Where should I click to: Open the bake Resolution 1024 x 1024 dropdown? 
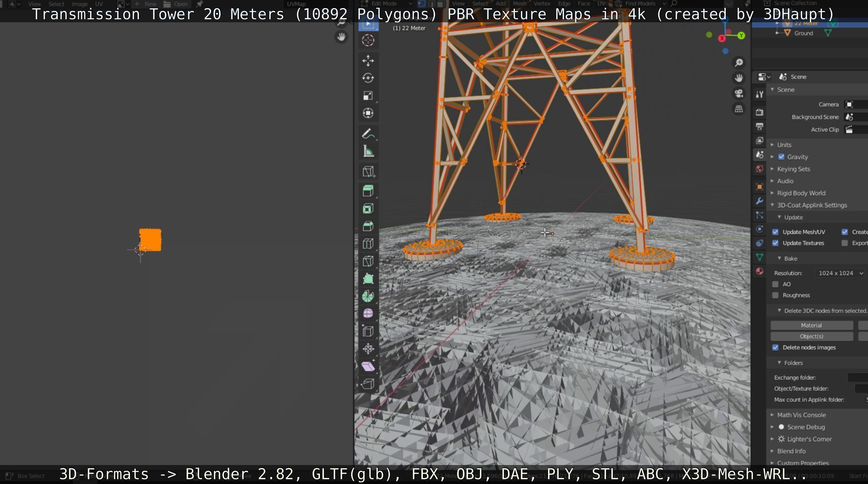tap(840, 273)
